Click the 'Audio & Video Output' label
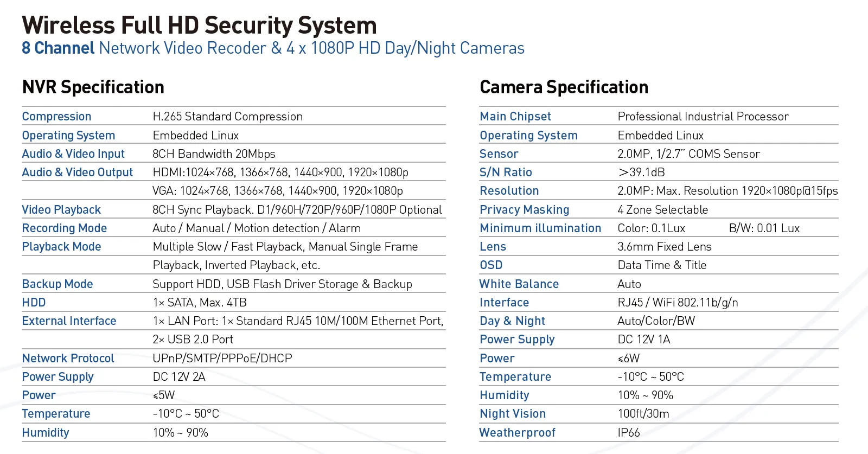Viewport: 868px width, 454px height. pyautogui.click(x=77, y=172)
